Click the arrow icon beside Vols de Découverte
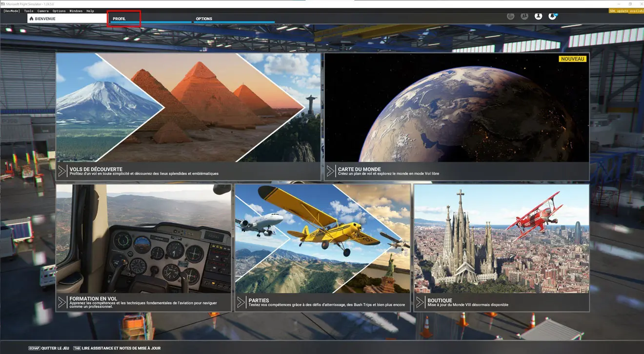The height and width of the screenshot is (354, 644). pos(62,171)
